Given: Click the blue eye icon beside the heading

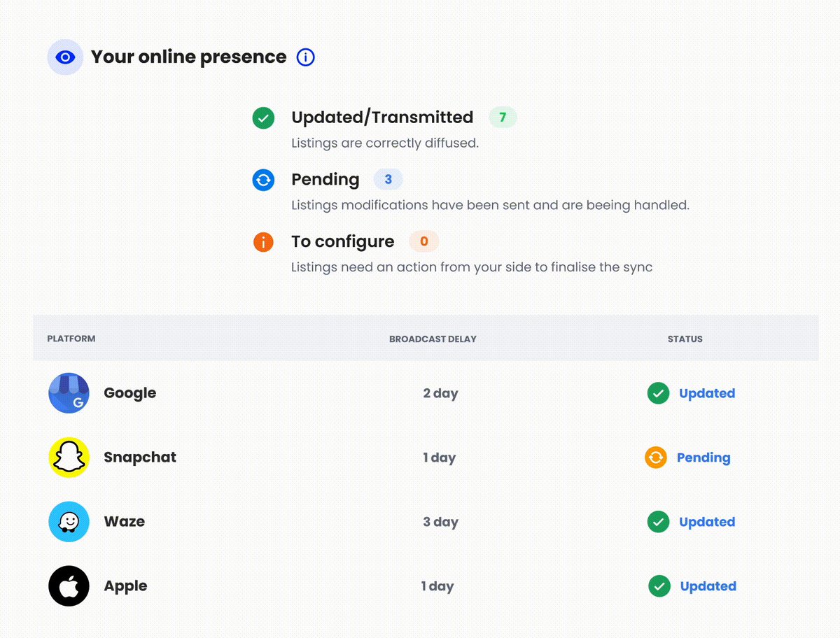Looking at the screenshot, I should click(65, 57).
